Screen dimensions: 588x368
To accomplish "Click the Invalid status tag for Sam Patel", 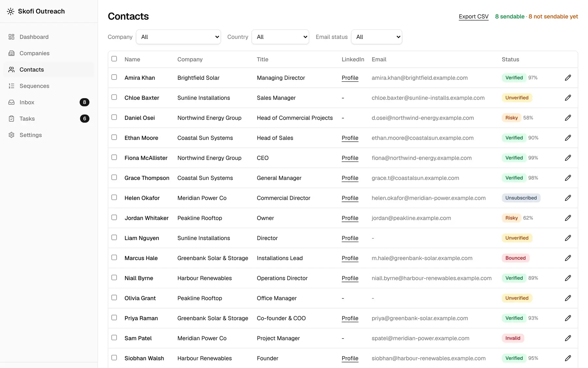I will [x=513, y=338].
